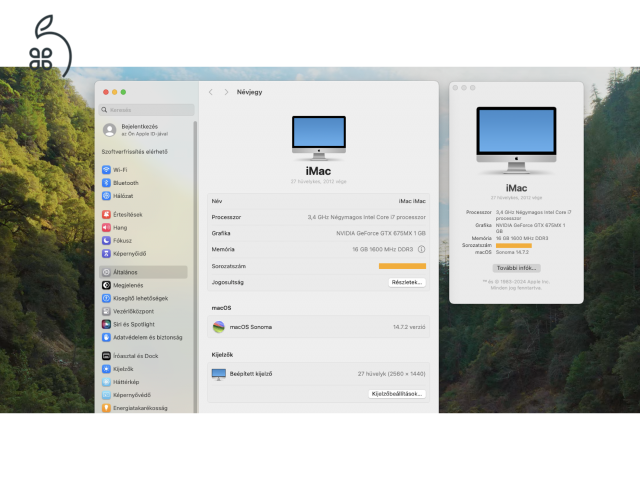
Task: Click the memory info circle icon
Action: click(422, 249)
